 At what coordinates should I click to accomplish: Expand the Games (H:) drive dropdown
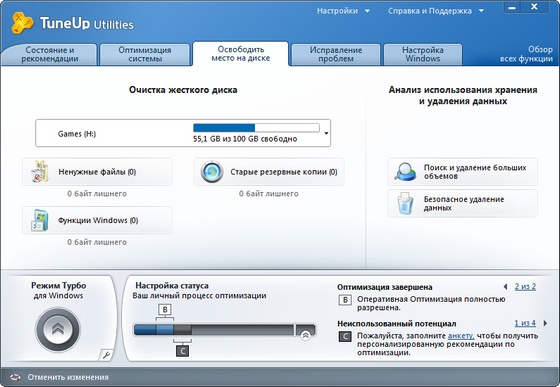tap(326, 133)
